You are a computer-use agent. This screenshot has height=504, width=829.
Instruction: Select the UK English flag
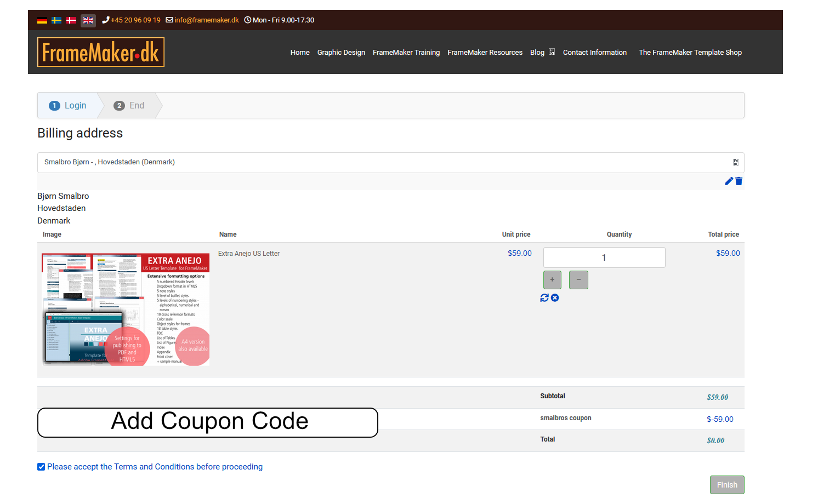(88, 20)
